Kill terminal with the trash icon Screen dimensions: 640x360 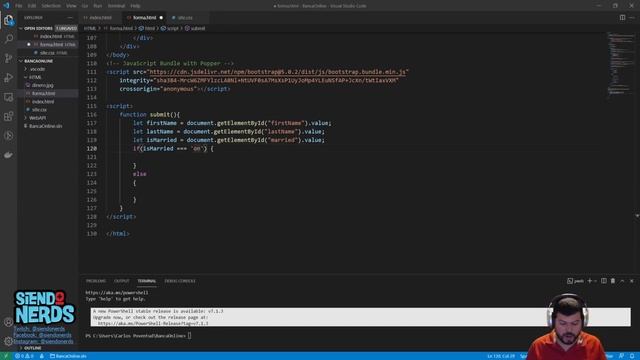(x=613, y=281)
